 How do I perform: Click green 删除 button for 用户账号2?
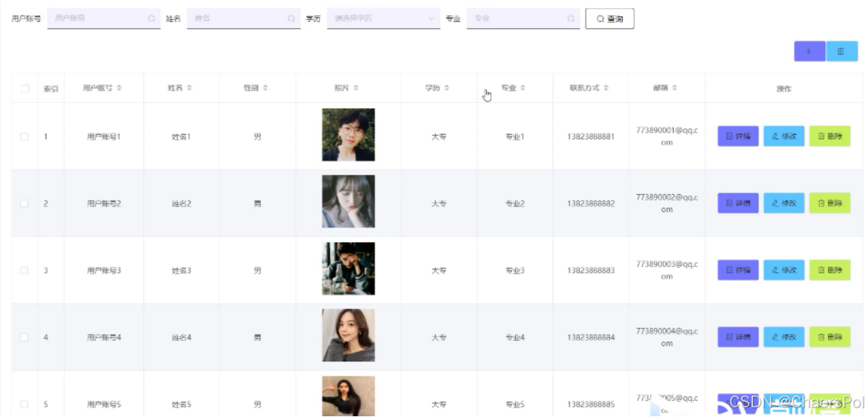829,203
